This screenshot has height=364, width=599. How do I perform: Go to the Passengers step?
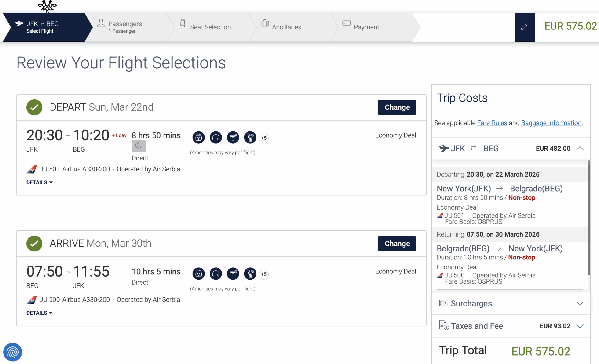coord(125,27)
